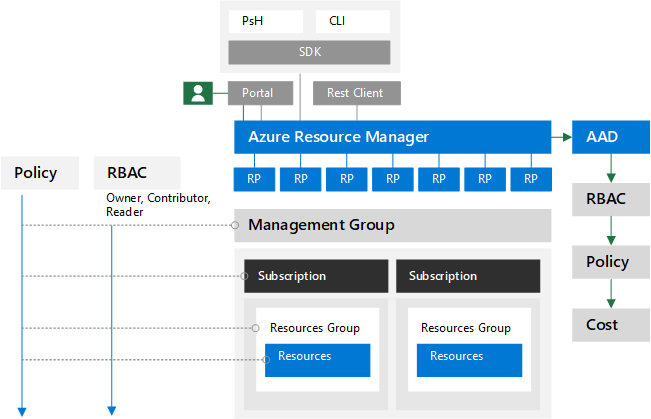Click the Policy box above Cost

point(611,262)
